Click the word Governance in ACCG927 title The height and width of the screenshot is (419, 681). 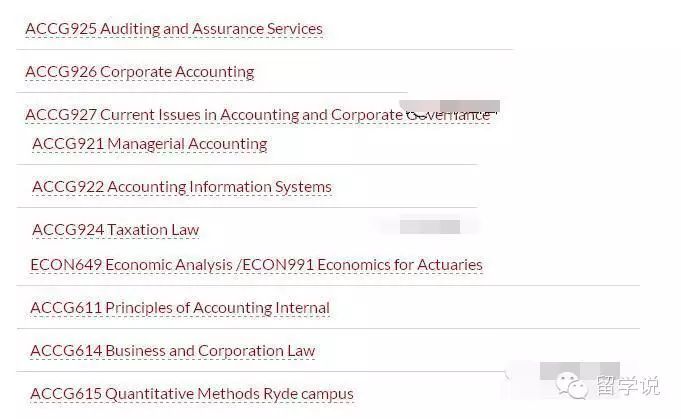[449, 115]
